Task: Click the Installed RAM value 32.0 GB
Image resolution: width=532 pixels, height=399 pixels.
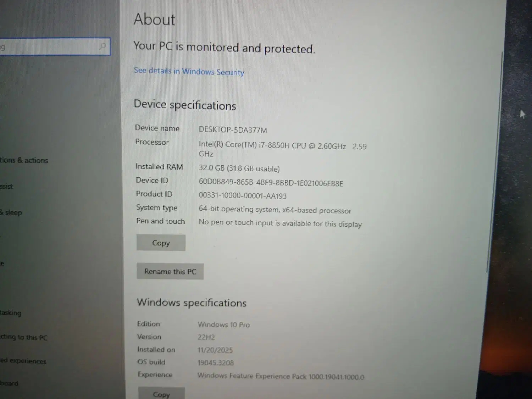Action: pos(239,168)
